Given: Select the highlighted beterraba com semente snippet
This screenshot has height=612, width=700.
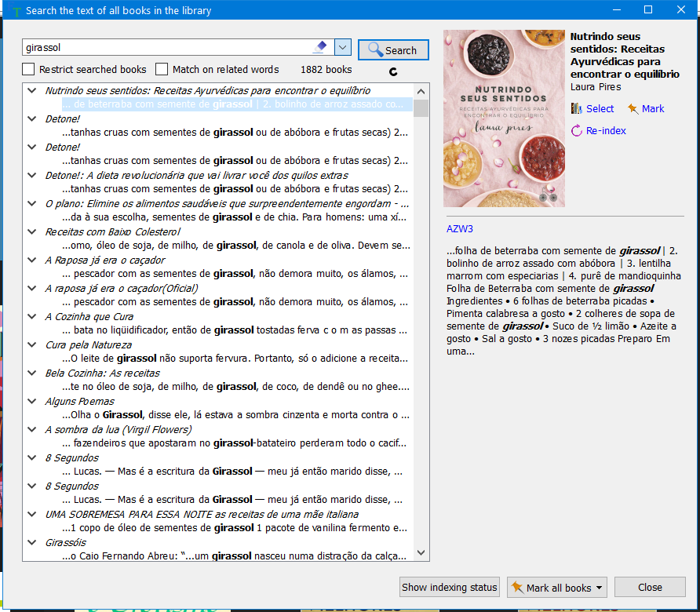Looking at the screenshot, I should click(237, 104).
